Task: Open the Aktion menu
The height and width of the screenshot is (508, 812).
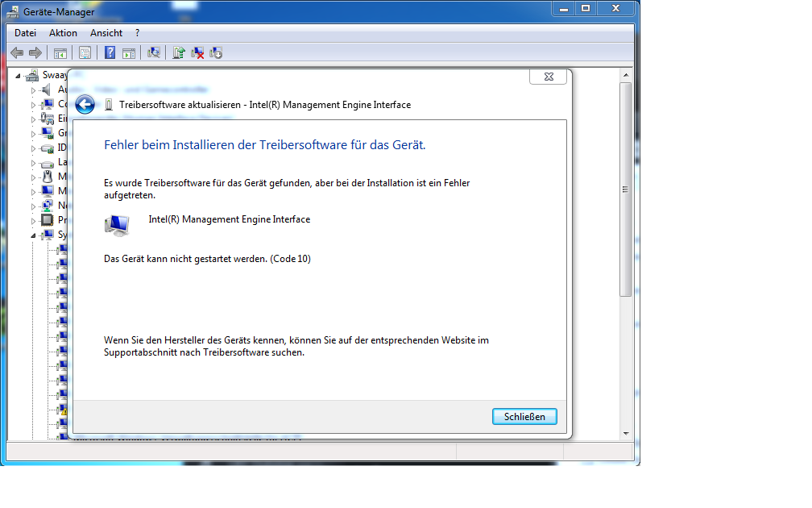Action: (63, 33)
